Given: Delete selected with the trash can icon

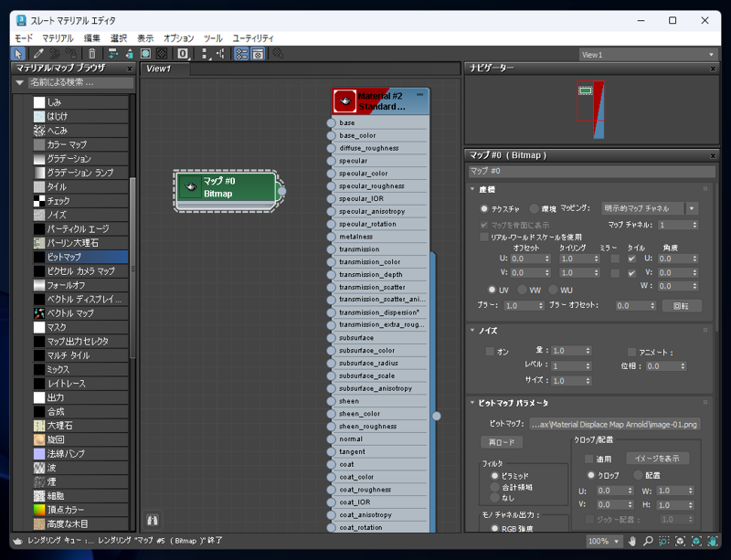Looking at the screenshot, I should point(92,54).
